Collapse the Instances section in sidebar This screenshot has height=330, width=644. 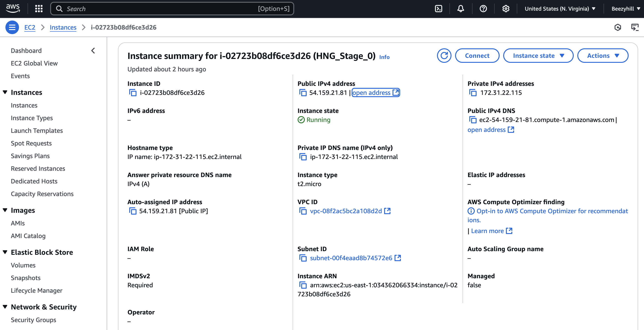5,92
